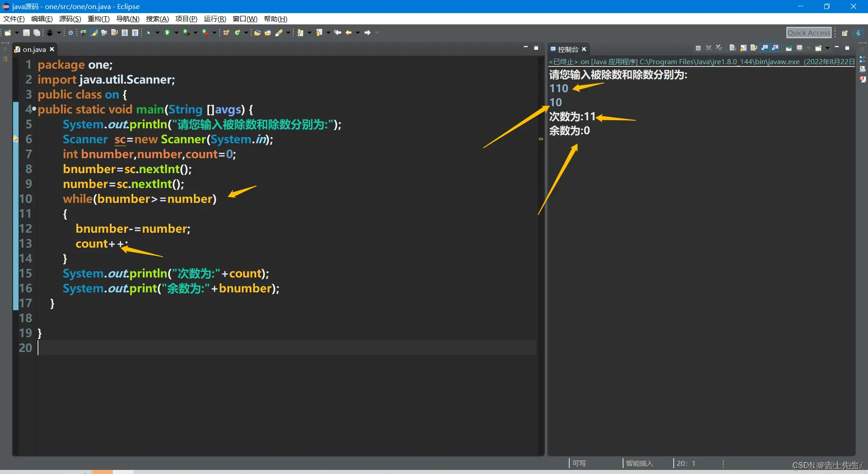Viewport: 868px width, 474px height.
Task: Select the 控制台 console tab
Action: click(568, 49)
